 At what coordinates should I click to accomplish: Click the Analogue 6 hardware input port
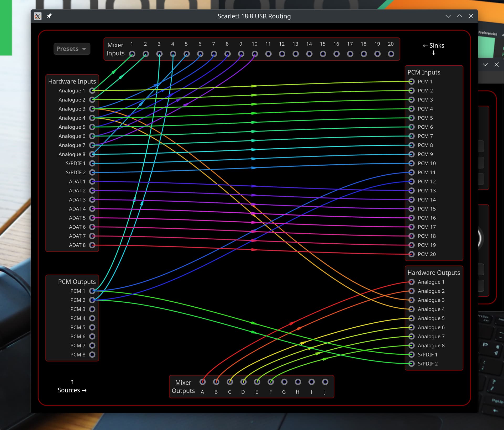92,136
